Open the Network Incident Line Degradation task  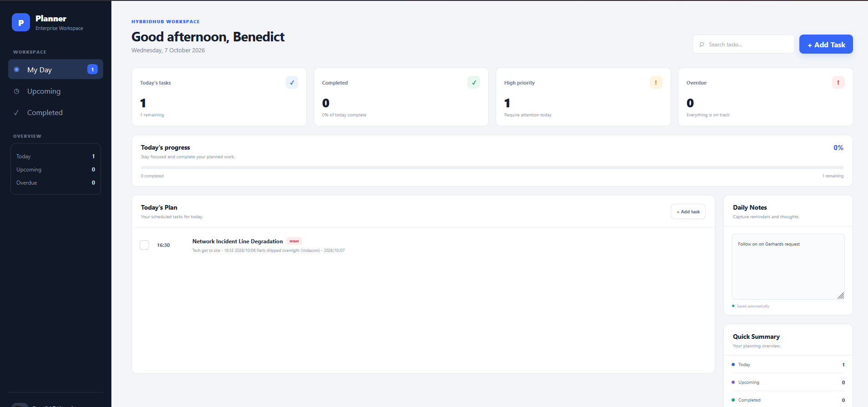tap(237, 241)
